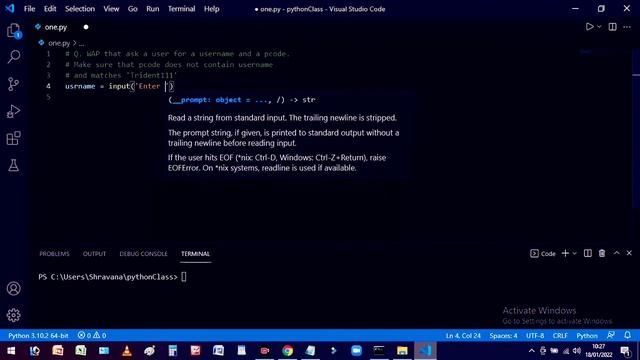The height and width of the screenshot is (360, 640).
Task: Switch to the OUTPUT panel tab
Action: coord(94,253)
